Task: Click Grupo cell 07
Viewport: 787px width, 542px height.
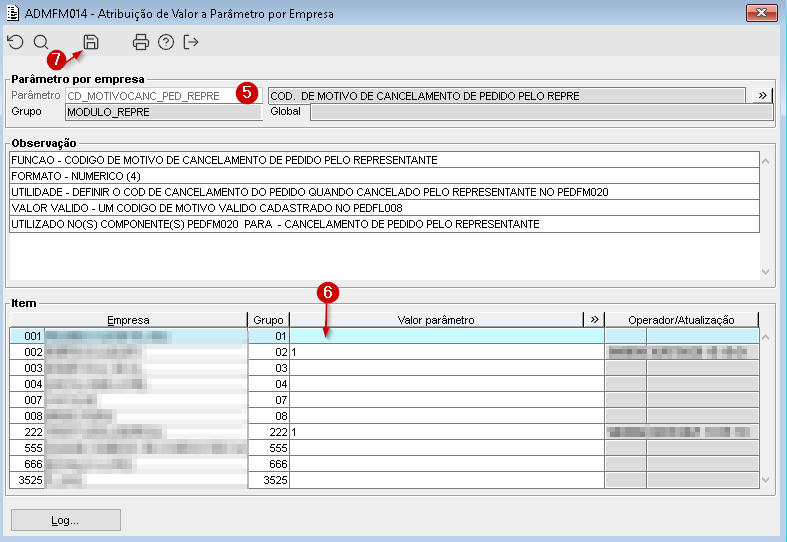Action: pyautogui.click(x=269, y=400)
